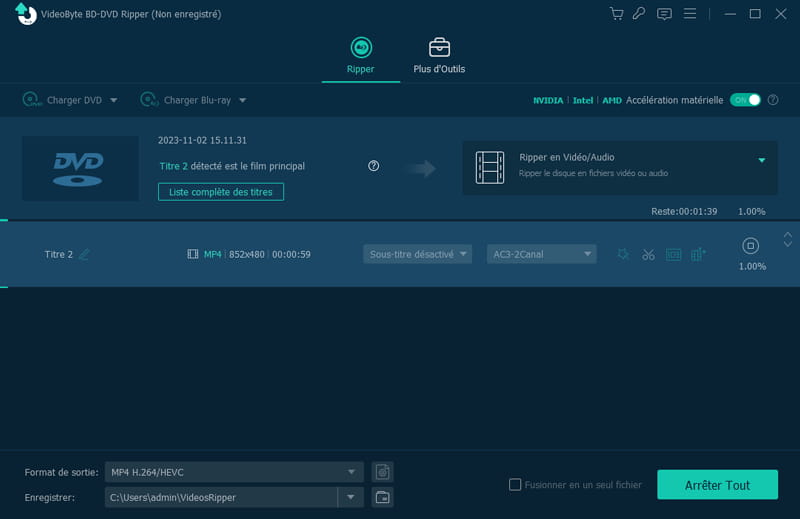Select the Ripper tab
The width and height of the screenshot is (800, 519).
(x=360, y=56)
